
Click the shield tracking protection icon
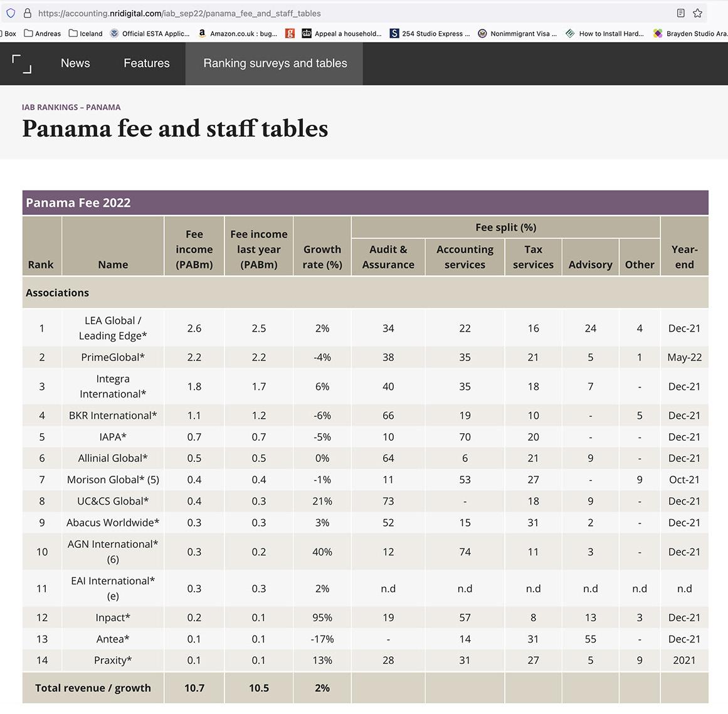pos(11,13)
